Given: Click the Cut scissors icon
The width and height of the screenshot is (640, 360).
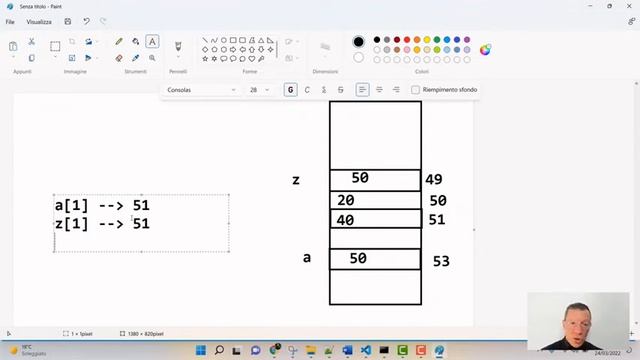Looking at the screenshot, I should click(x=31, y=42).
